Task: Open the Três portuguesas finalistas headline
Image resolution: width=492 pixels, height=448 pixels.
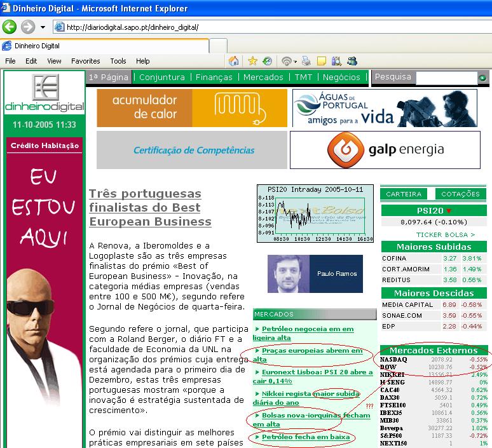Action: tap(150, 208)
